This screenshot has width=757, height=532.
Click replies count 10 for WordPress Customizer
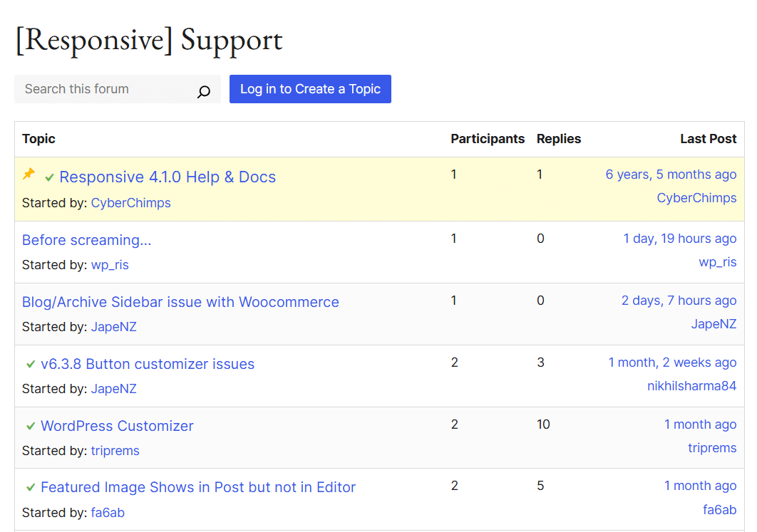coord(544,424)
